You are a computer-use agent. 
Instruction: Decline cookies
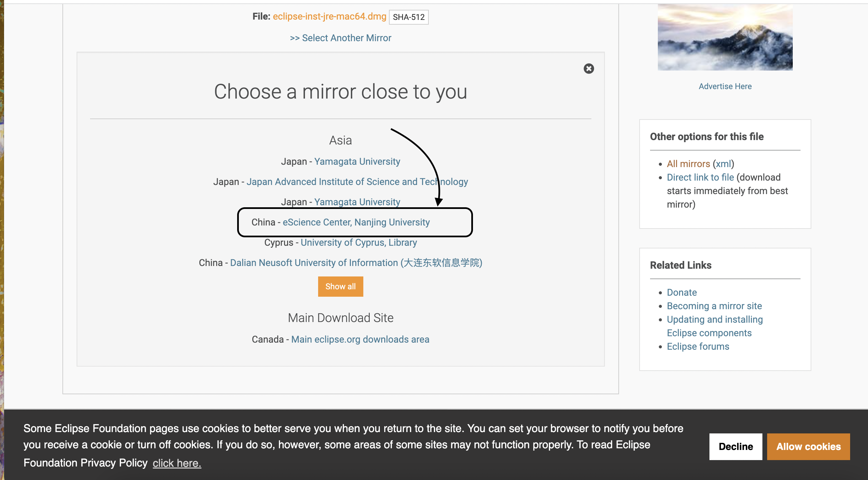pos(735,447)
